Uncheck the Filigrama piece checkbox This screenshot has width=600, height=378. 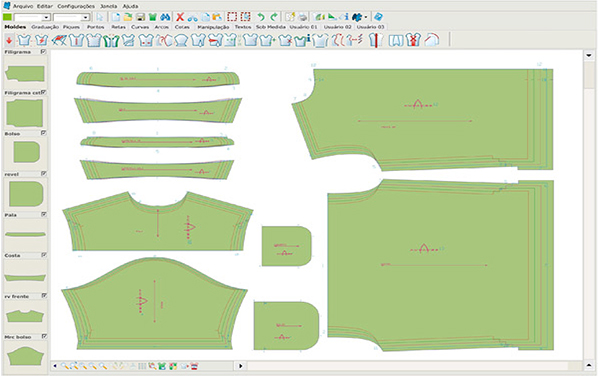tap(43, 52)
